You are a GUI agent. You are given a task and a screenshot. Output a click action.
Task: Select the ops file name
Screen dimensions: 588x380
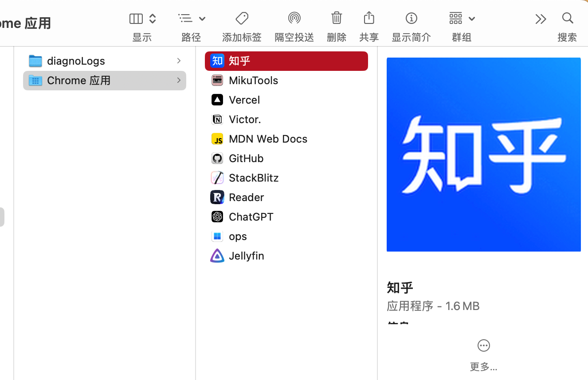coord(238,237)
